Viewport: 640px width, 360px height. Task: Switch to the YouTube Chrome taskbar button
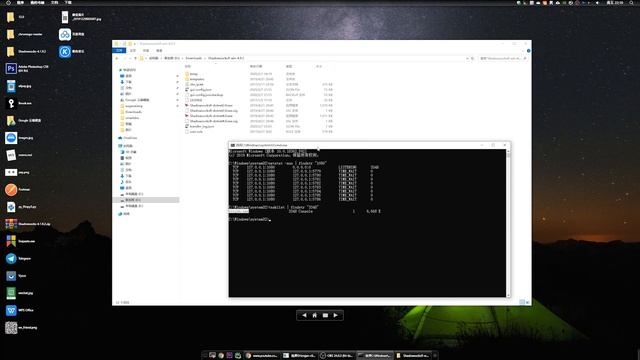[x=262, y=356]
